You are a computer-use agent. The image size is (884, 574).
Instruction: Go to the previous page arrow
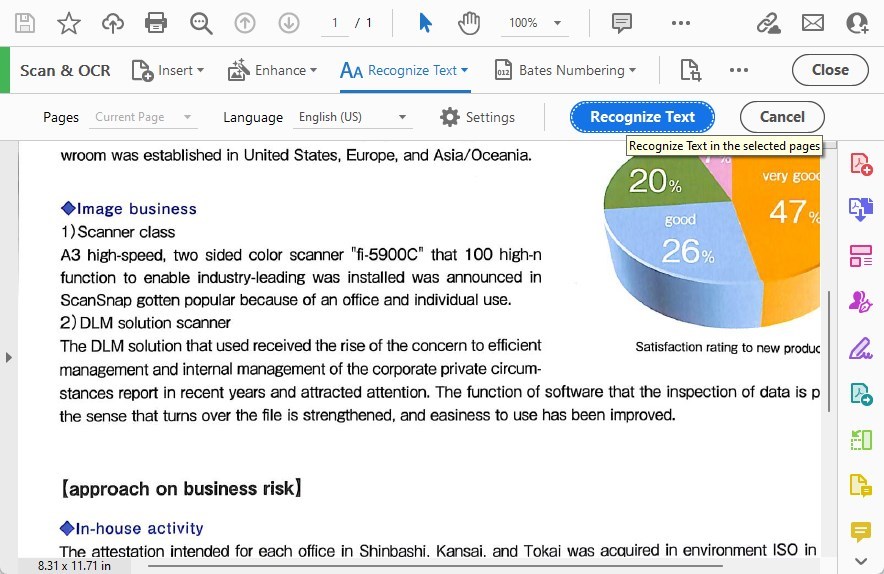245,23
